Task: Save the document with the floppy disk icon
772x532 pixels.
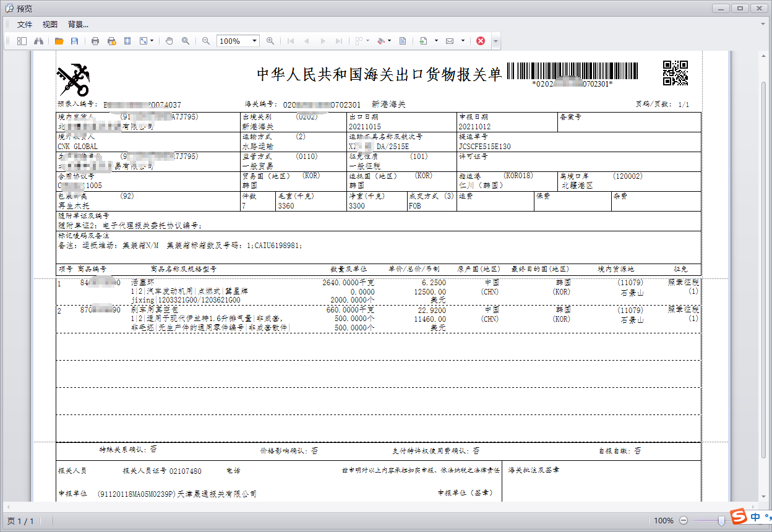Action: click(x=75, y=41)
